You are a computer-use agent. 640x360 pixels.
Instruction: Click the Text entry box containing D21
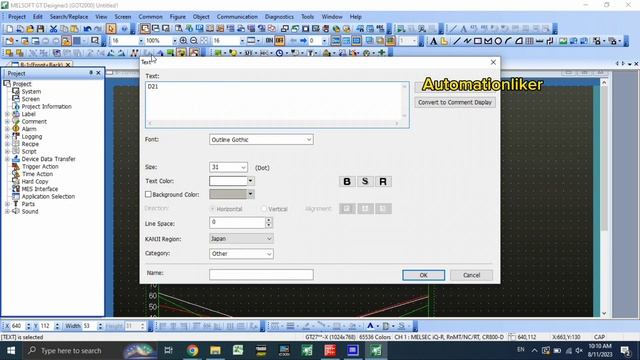277,104
